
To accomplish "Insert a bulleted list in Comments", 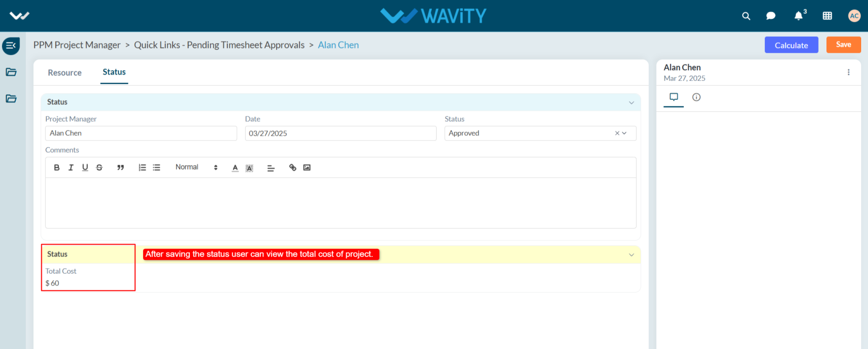I will pyautogui.click(x=156, y=168).
